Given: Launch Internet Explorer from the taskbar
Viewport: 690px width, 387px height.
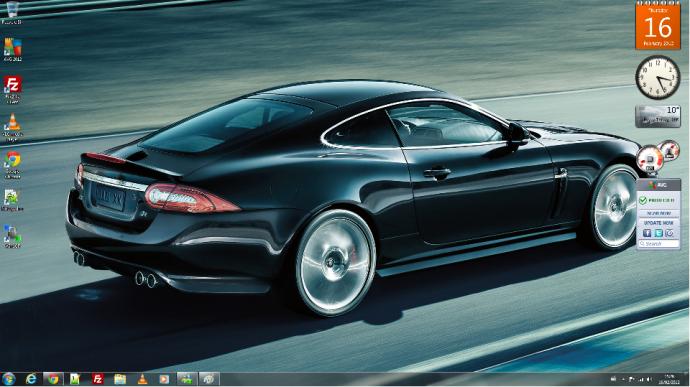Looking at the screenshot, I should click(x=31, y=379).
